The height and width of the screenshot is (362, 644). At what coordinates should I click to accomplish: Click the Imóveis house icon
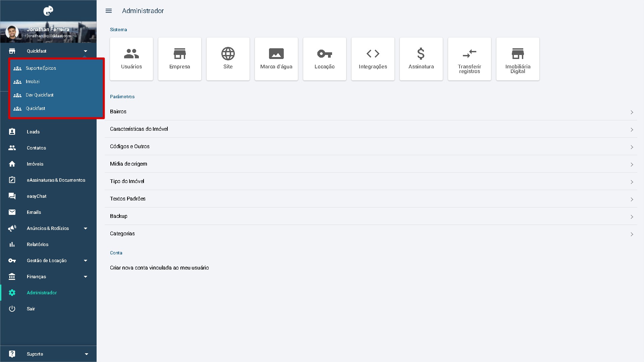pyautogui.click(x=12, y=164)
